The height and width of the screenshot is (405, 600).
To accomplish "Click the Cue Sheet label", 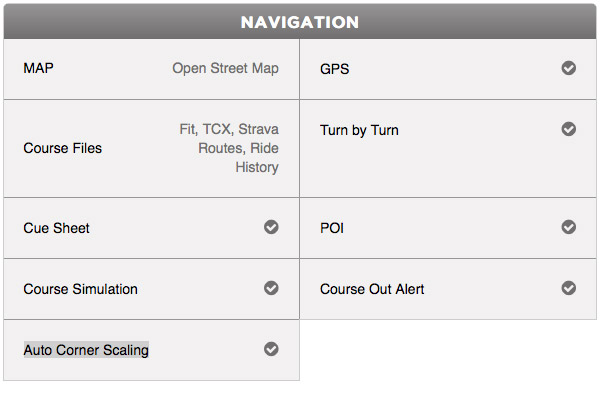I will [56, 228].
